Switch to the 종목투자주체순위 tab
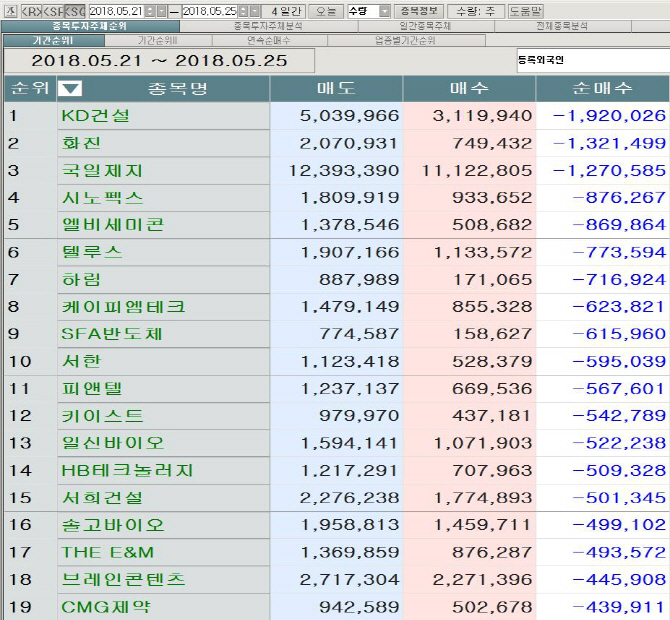This screenshot has height=620, width=670. tap(91, 26)
